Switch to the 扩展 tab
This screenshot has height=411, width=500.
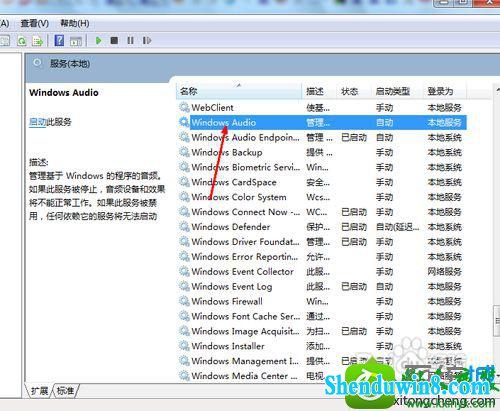(x=39, y=390)
